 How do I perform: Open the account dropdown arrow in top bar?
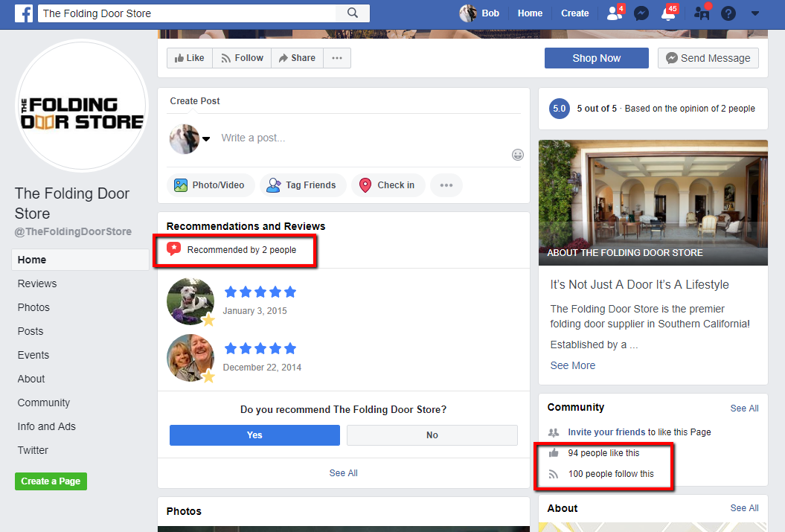pos(755,13)
